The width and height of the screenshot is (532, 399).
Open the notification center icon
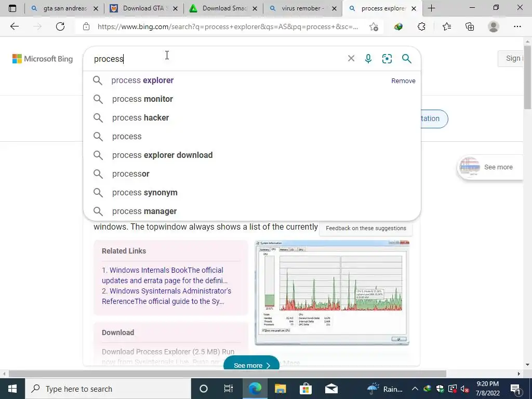click(x=515, y=389)
